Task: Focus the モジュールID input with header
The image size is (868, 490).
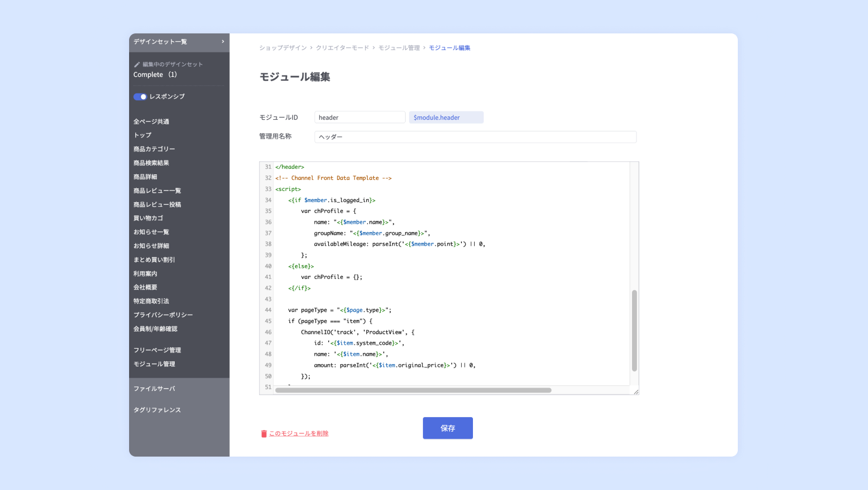Action: (x=360, y=117)
